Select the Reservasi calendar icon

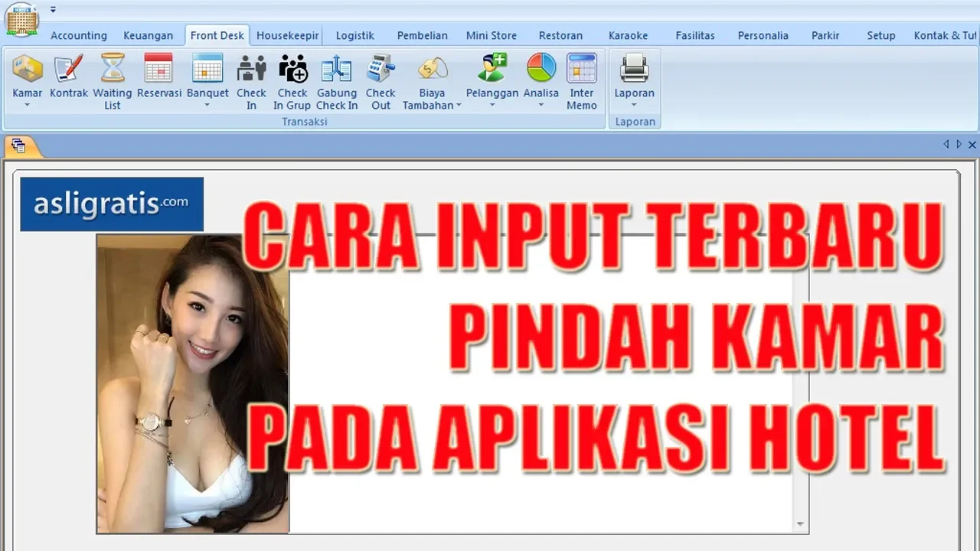pyautogui.click(x=159, y=69)
